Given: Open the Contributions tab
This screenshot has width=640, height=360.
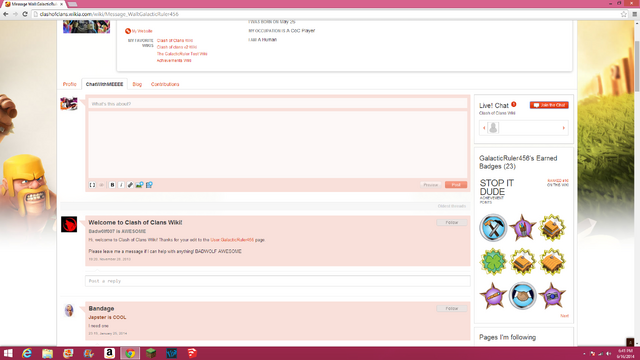Looking at the screenshot, I should (x=165, y=84).
